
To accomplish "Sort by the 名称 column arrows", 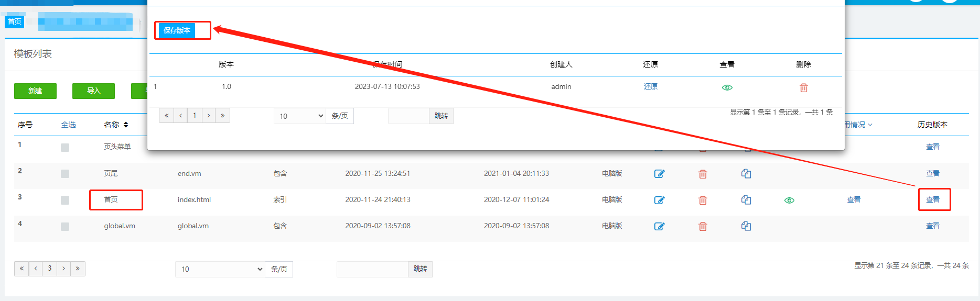I will pos(126,125).
